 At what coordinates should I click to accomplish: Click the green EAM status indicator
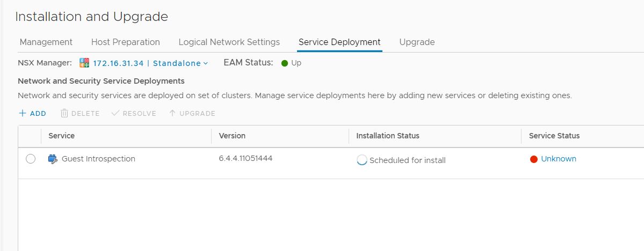(x=285, y=63)
